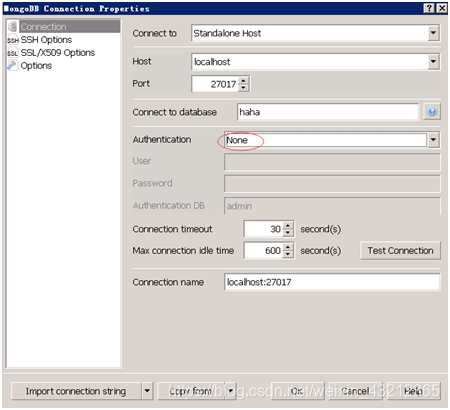Increase the Port value with up arrow

click(x=244, y=80)
